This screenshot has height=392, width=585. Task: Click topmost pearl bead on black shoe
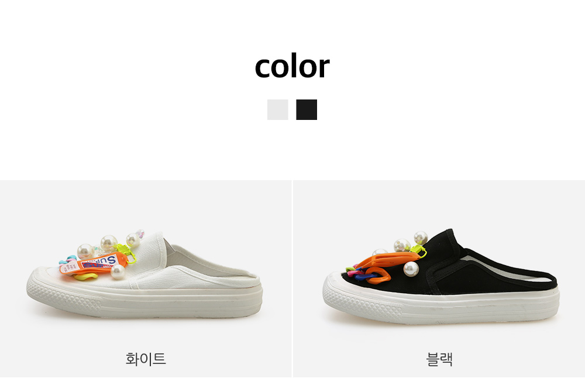[421, 238]
